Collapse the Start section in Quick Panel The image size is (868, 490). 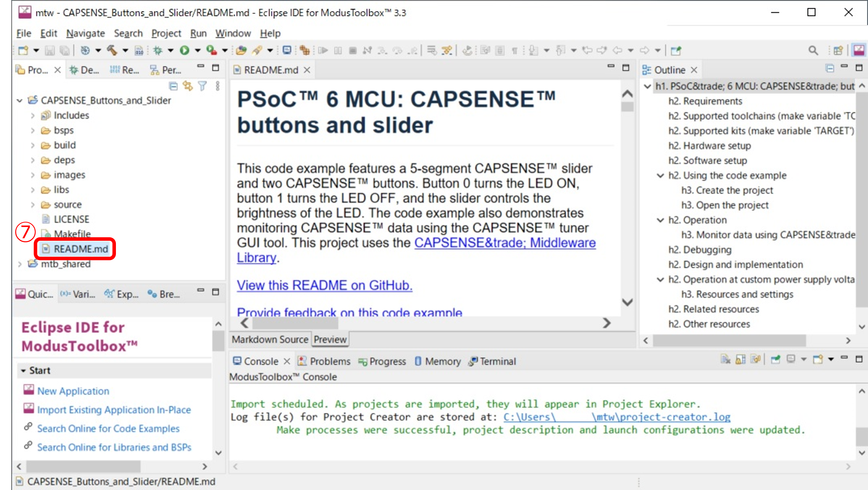(x=23, y=371)
